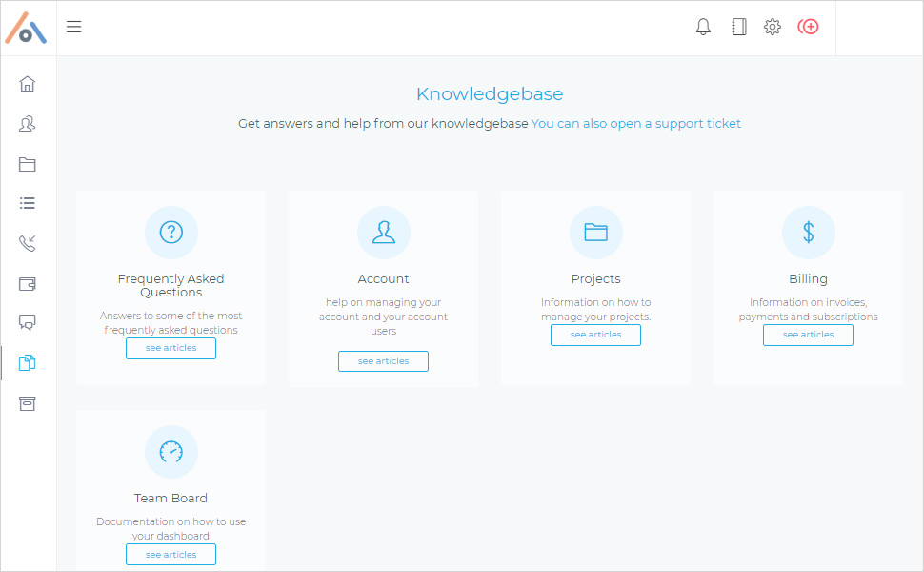The height and width of the screenshot is (572, 924).
Task: Click the home icon in the sidebar
Action: (28, 84)
